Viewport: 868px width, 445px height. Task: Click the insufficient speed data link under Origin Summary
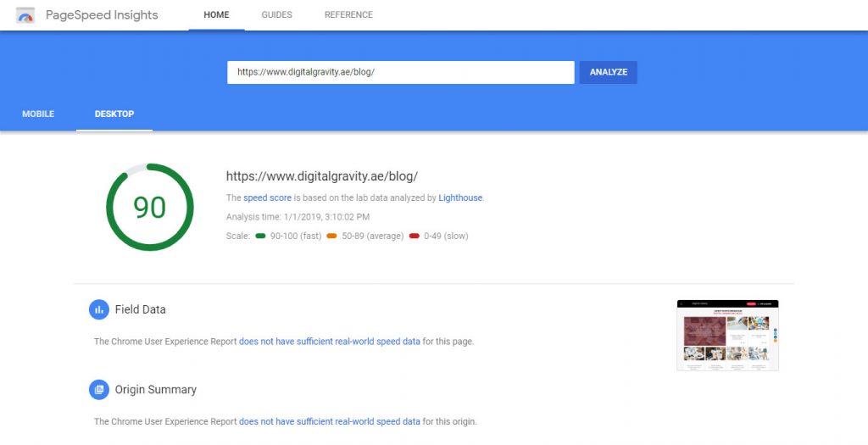click(329, 421)
